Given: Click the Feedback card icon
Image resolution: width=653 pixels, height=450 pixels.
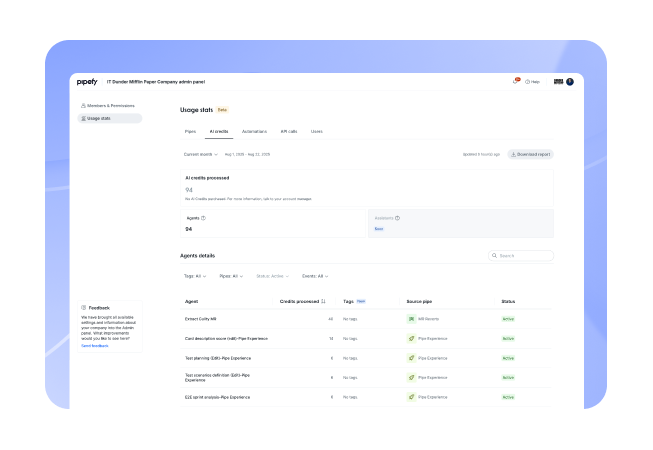Looking at the screenshot, I should [84, 308].
